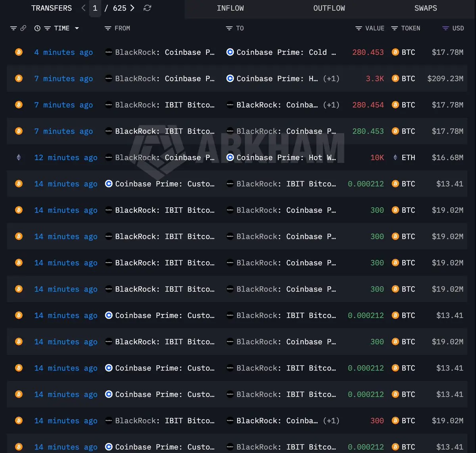Open the VALUE column filter
Screen dimensions: 476x453
click(359, 28)
